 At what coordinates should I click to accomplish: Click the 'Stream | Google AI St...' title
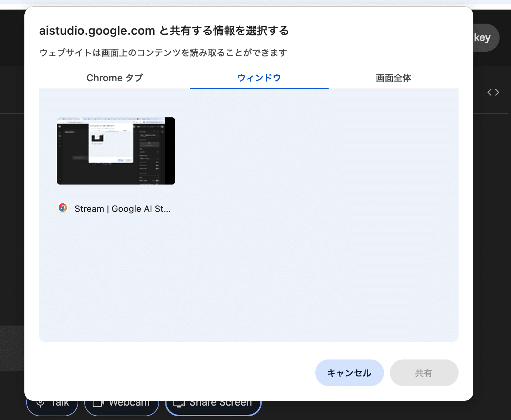(122, 209)
